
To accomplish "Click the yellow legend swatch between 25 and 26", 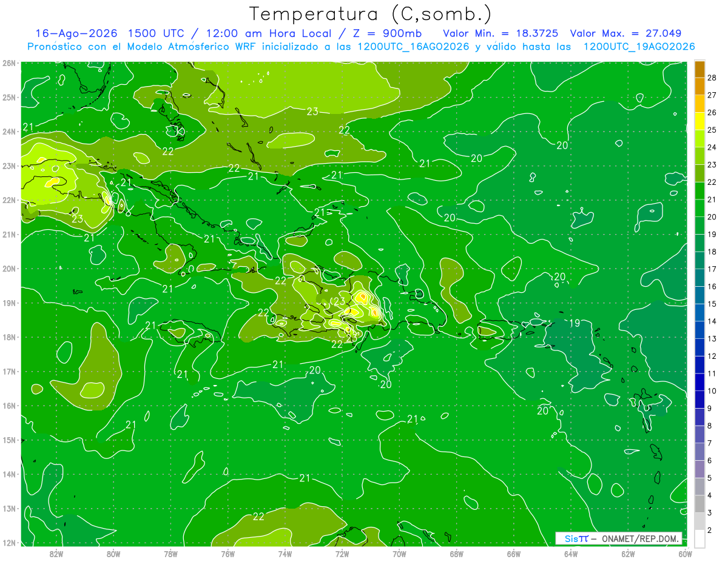I will click(699, 121).
